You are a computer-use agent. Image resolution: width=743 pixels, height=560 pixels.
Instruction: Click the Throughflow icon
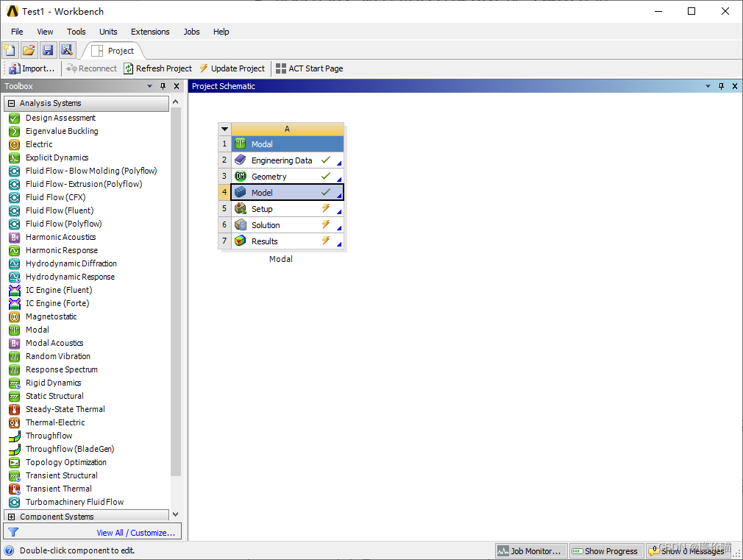(14, 436)
